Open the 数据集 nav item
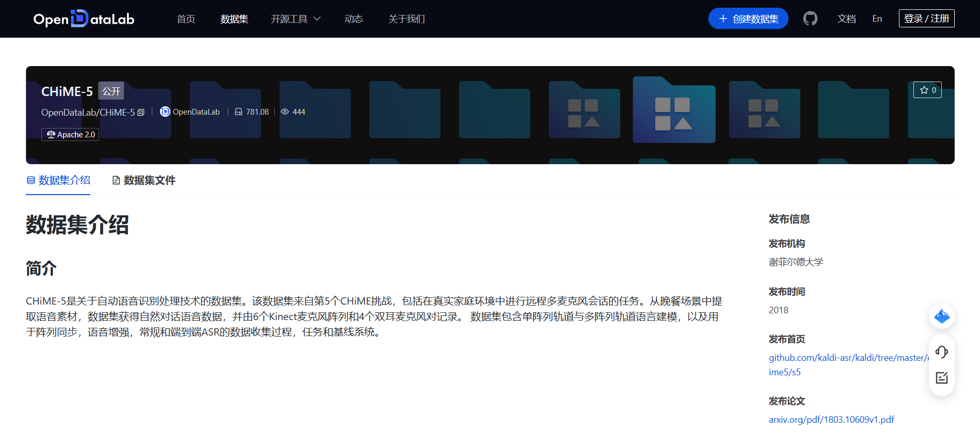The width and height of the screenshot is (980, 445). point(234,19)
